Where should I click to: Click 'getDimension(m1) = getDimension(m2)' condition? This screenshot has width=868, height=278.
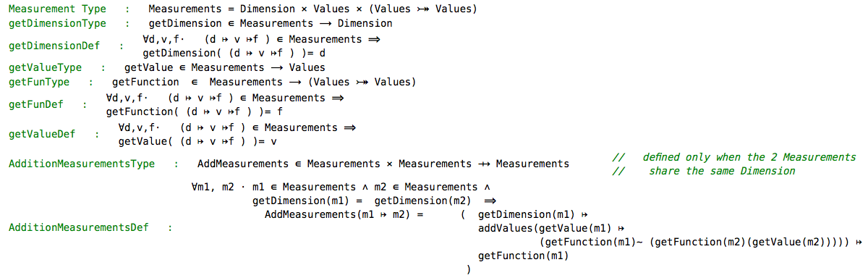point(363,200)
